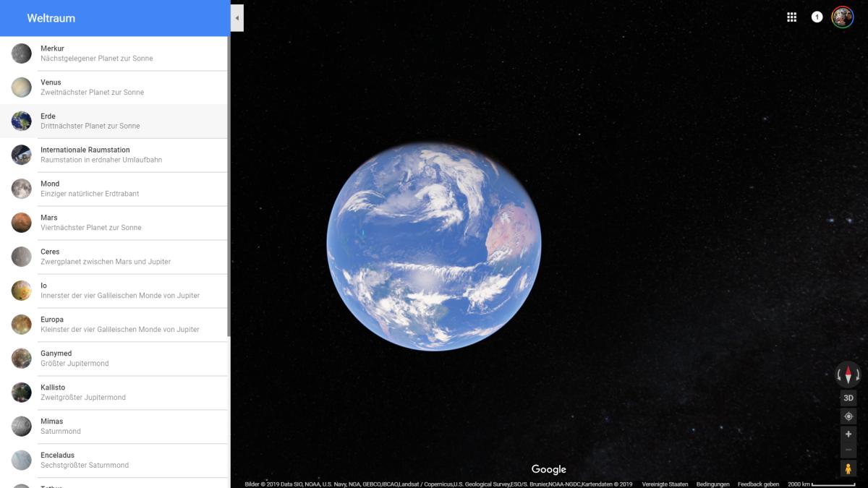Click the Feedback geben link

(x=758, y=484)
